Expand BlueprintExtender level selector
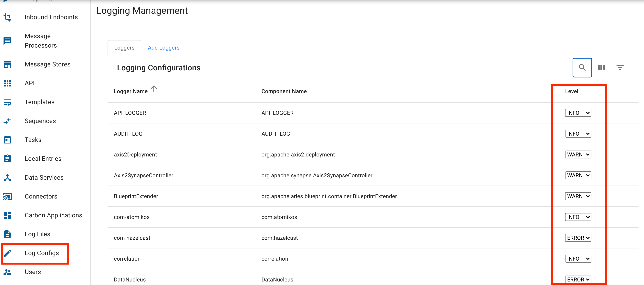Screen dimensions: 644x285 click(x=578, y=196)
